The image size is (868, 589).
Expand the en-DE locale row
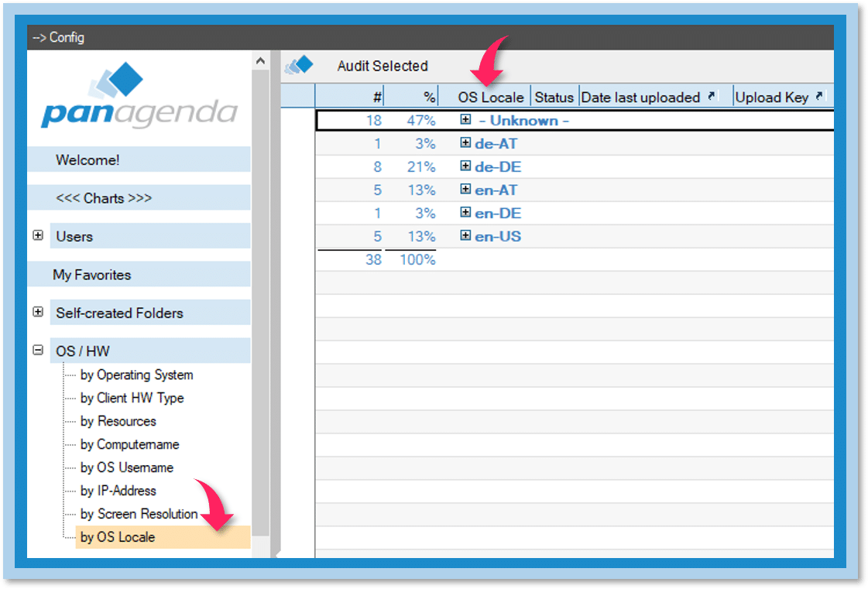pos(466,213)
